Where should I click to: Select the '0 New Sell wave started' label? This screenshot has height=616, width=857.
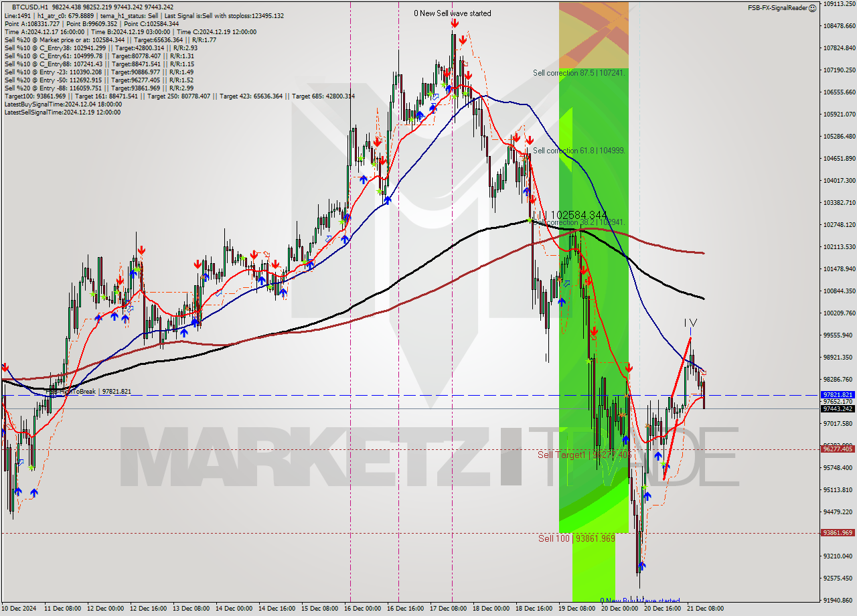point(452,13)
